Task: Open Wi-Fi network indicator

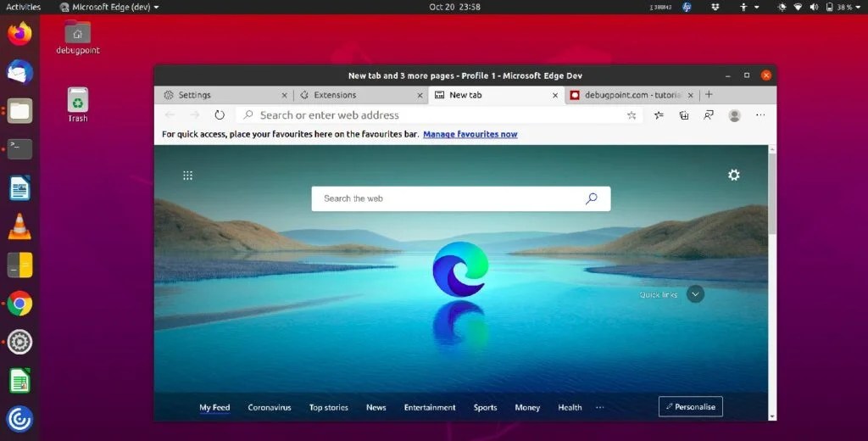Action: [798, 7]
